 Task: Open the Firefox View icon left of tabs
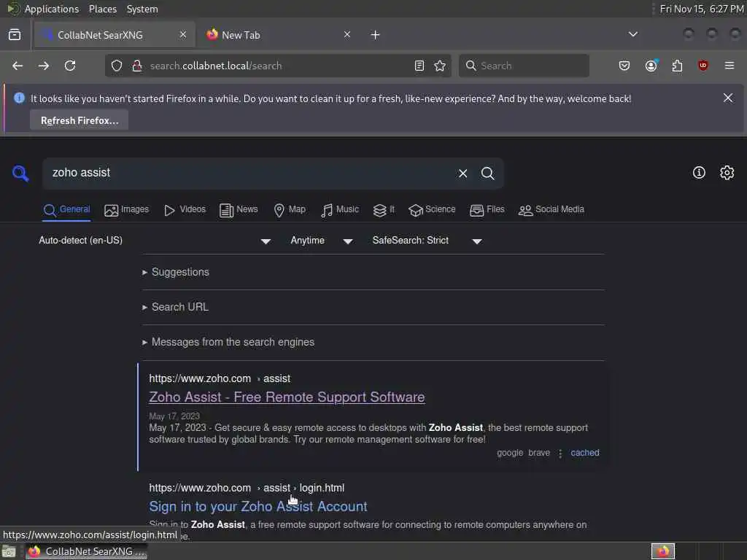point(15,35)
